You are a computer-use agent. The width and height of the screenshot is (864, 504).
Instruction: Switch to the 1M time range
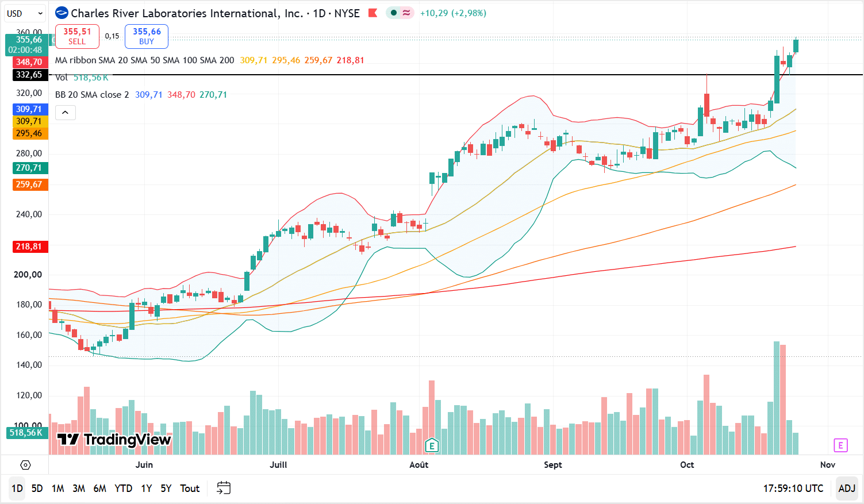[57, 488]
